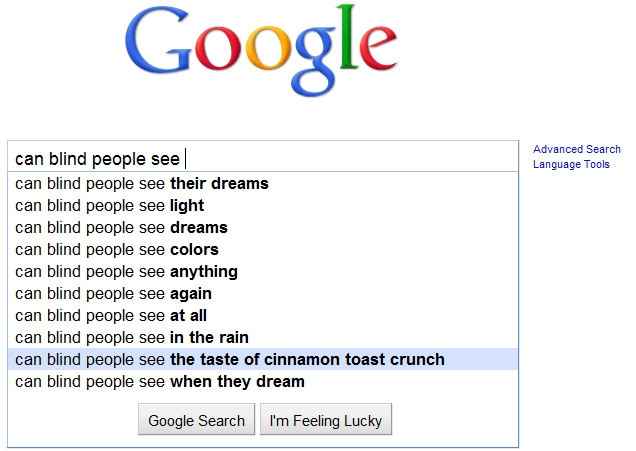Open the Language Tools link

(571, 164)
